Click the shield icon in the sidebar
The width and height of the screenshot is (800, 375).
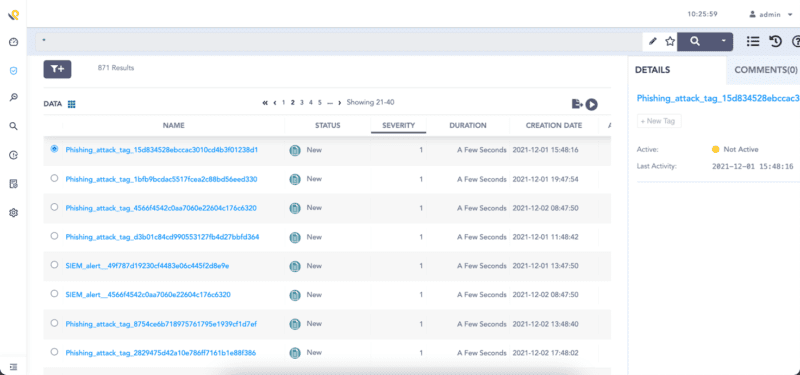pos(14,70)
